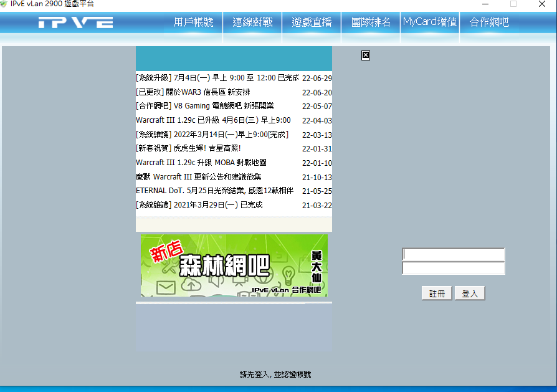Click the date 21-03-22
The image size is (557, 392).
click(x=317, y=205)
